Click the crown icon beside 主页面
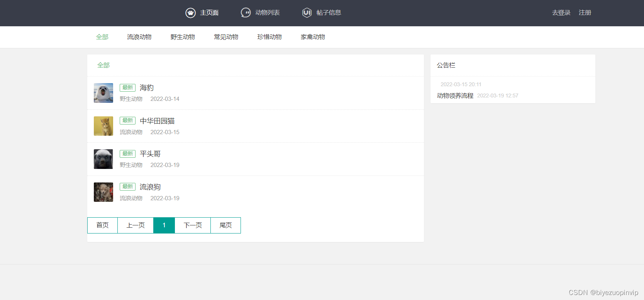 pos(190,13)
